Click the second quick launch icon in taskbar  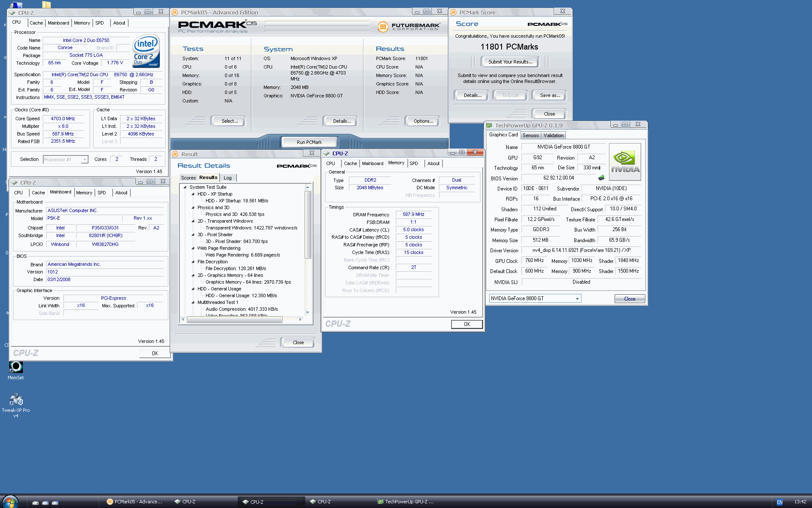click(45, 502)
